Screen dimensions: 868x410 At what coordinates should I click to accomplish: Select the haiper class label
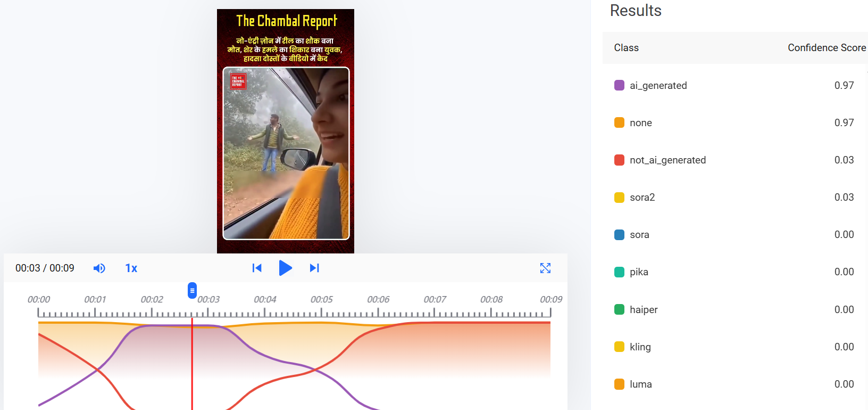point(644,309)
